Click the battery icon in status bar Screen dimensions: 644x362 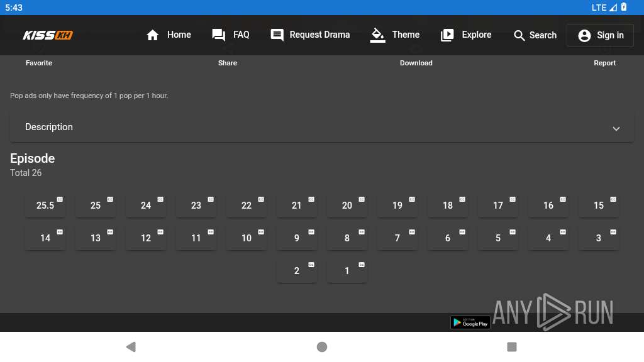(x=624, y=7)
